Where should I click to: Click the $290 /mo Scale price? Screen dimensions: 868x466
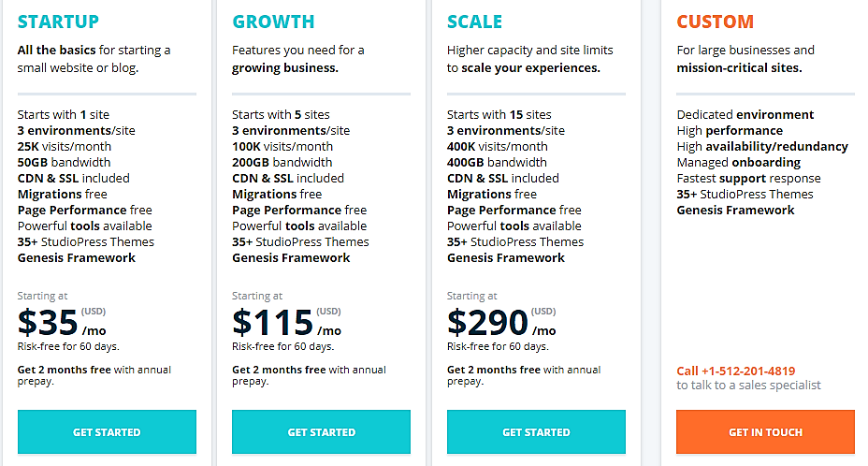pyautogui.click(x=501, y=323)
